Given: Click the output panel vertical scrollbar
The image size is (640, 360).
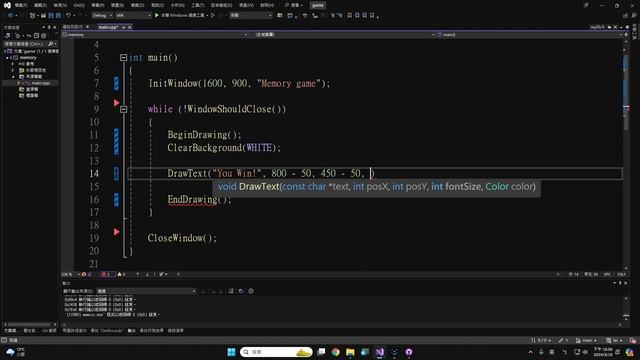Looking at the screenshot, I should pyautogui.click(x=626, y=307).
